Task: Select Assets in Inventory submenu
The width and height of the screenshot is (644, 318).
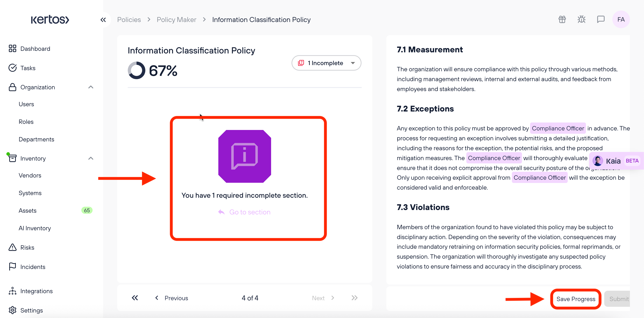Action: tap(27, 210)
